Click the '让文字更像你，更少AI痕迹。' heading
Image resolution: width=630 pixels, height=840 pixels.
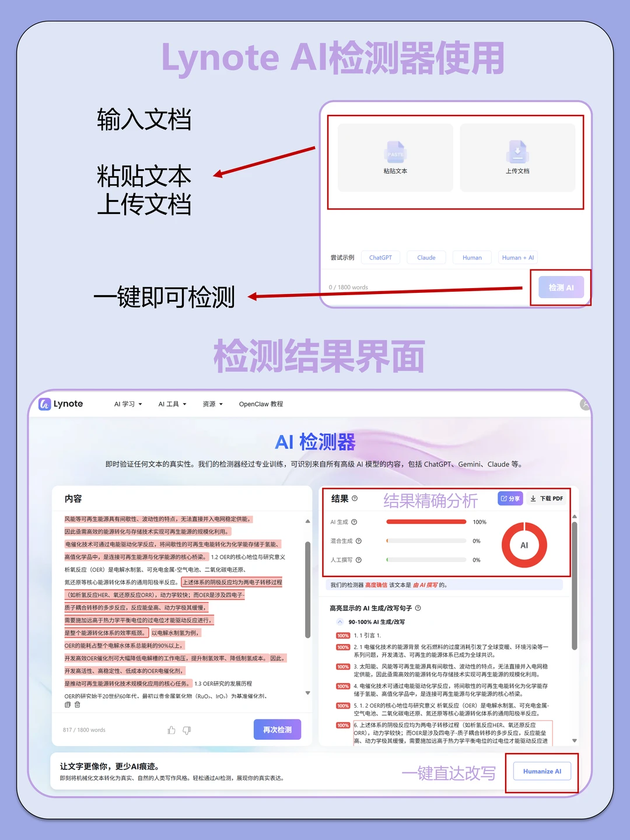tap(110, 766)
